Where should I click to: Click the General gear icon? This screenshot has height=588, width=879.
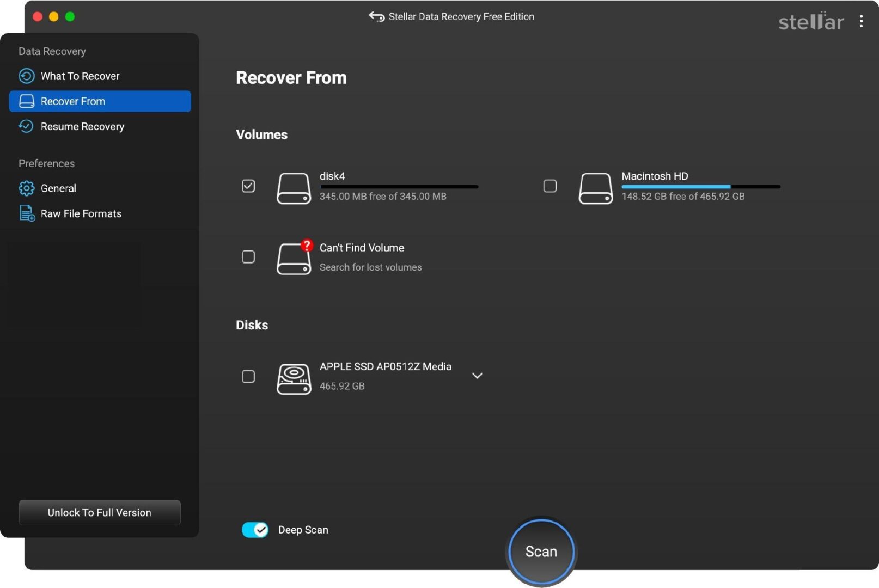pyautogui.click(x=26, y=188)
